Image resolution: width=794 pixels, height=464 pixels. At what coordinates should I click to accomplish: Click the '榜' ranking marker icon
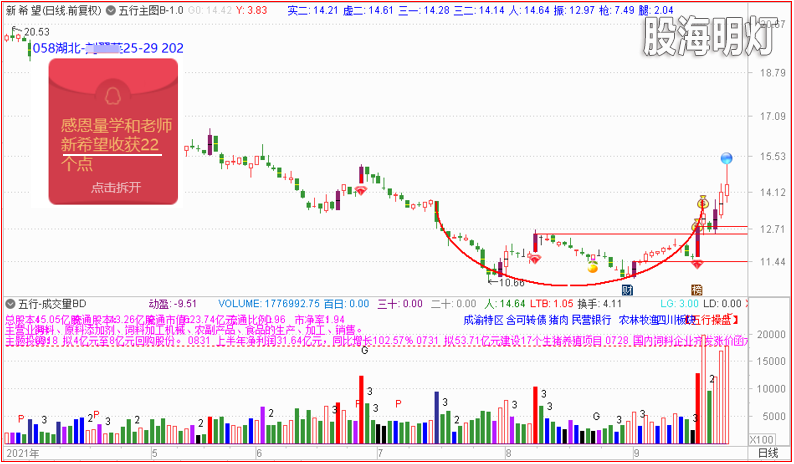(x=696, y=289)
